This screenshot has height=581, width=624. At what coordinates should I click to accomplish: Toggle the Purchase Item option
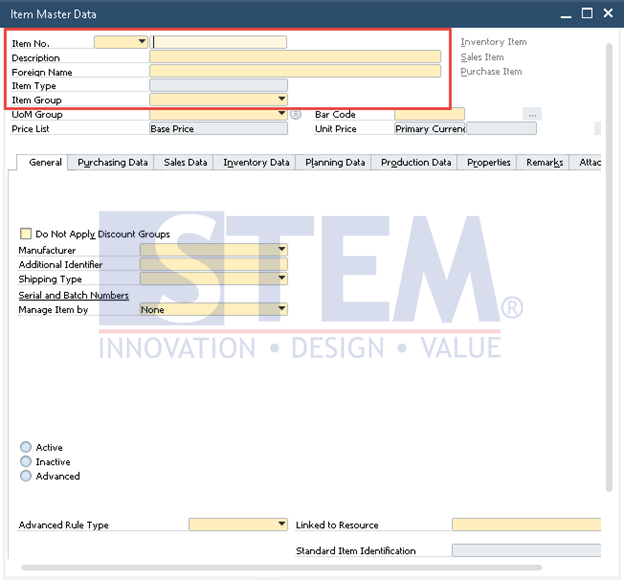[491, 72]
